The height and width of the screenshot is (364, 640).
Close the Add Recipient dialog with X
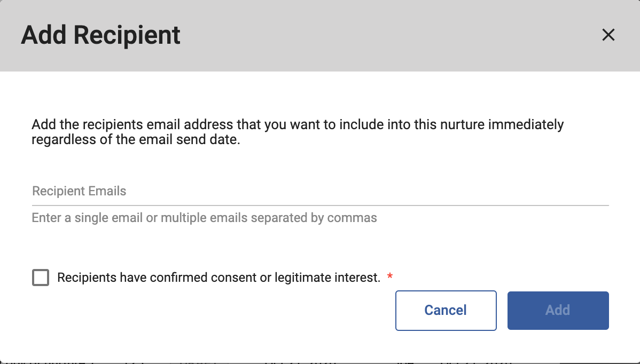point(608,35)
